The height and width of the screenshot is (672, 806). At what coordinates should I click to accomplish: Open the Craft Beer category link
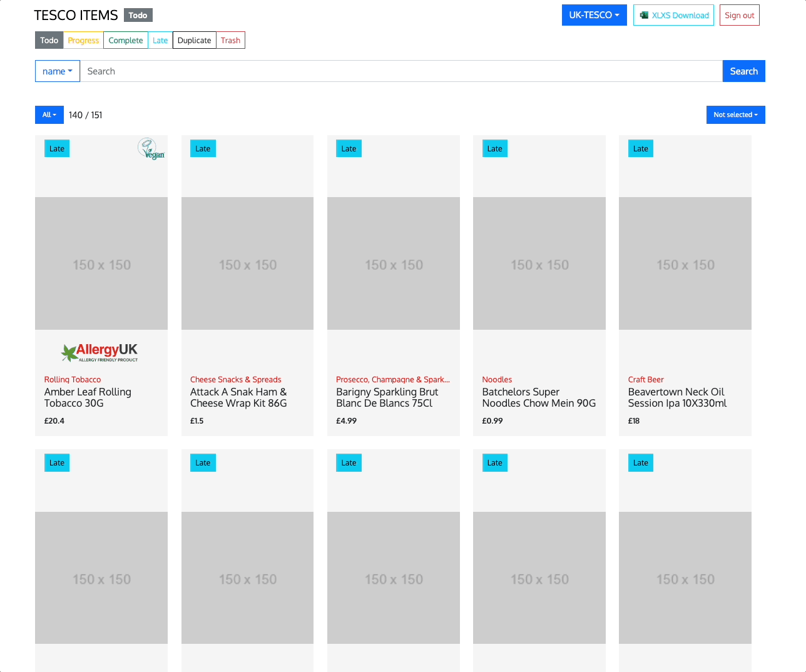click(646, 380)
